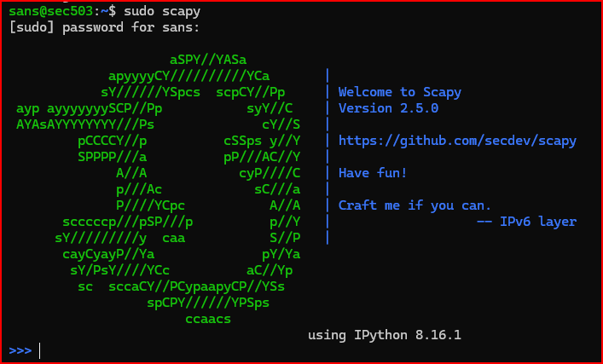Click the 'aSPY//YASa' ASCII art line

pos(208,60)
